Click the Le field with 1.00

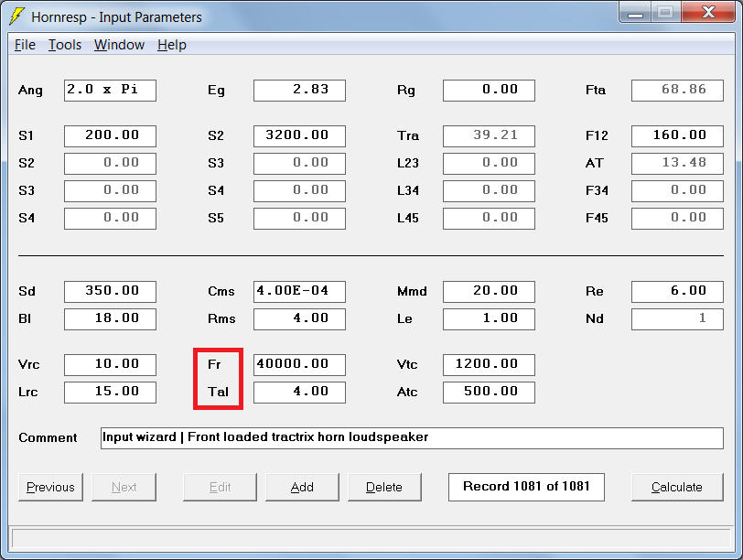[x=489, y=318]
